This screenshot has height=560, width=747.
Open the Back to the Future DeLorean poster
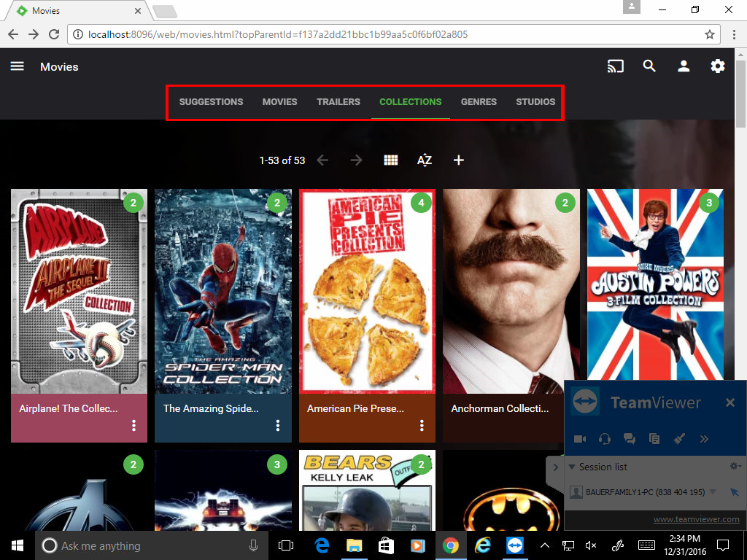(x=223, y=491)
